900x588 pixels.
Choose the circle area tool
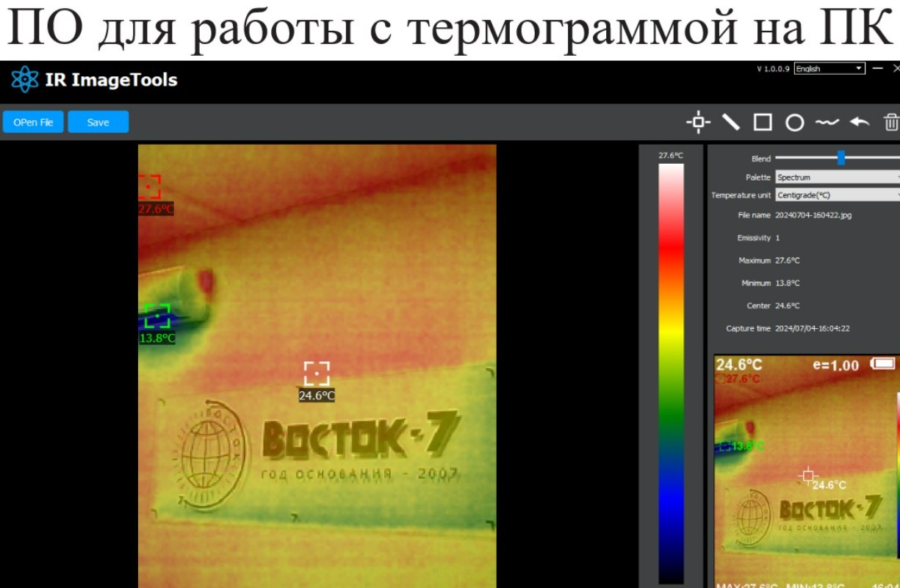click(794, 123)
